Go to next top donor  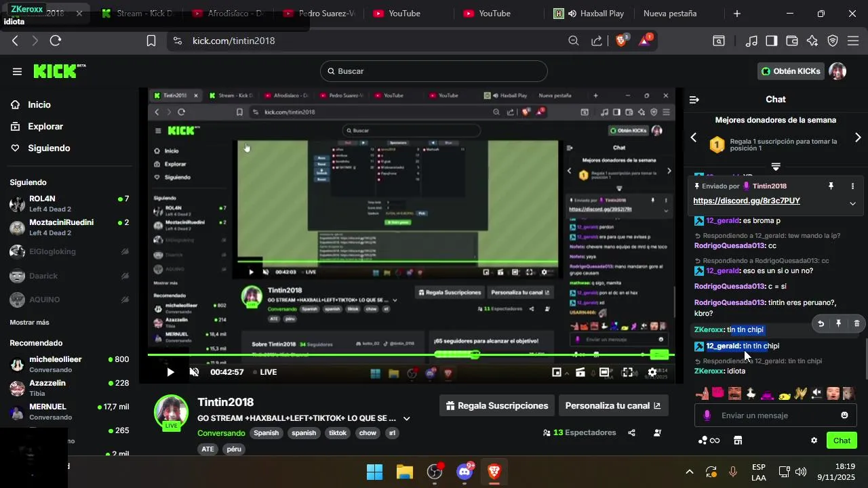coord(858,138)
